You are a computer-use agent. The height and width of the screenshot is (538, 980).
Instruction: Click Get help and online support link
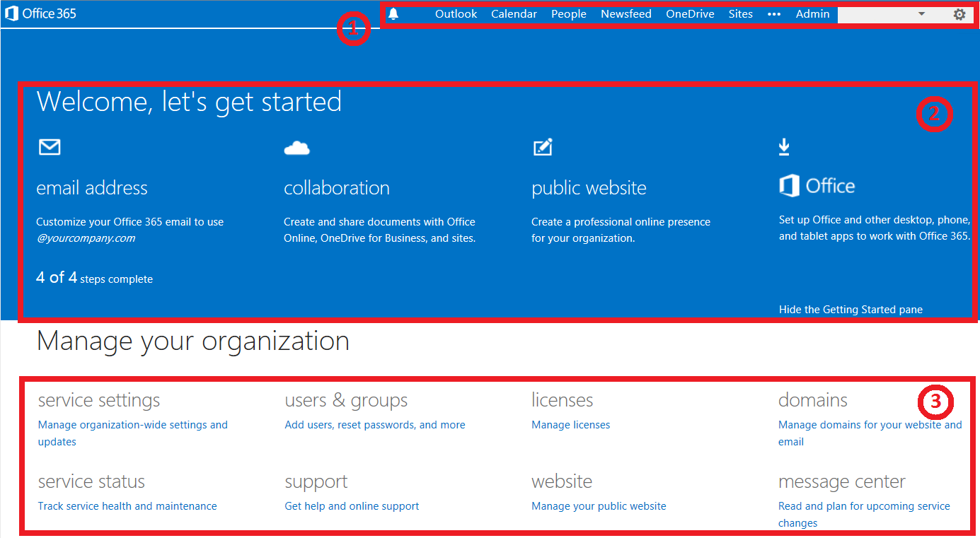[x=352, y=506]
